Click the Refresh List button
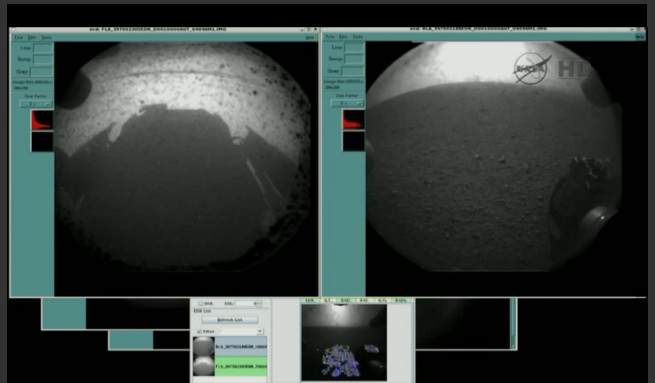 [x=230, y=320]
